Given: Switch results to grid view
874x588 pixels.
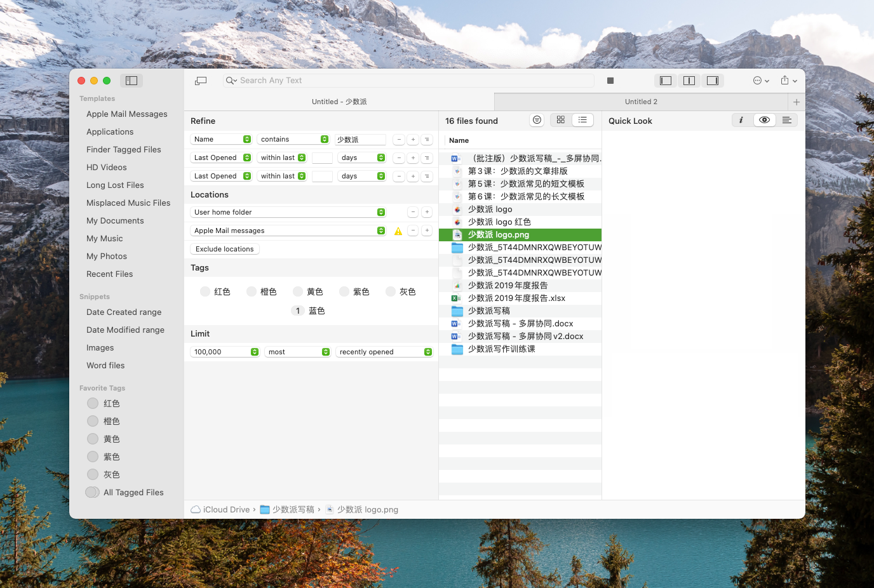Looking at the screenshot, I should coord(560,120).
